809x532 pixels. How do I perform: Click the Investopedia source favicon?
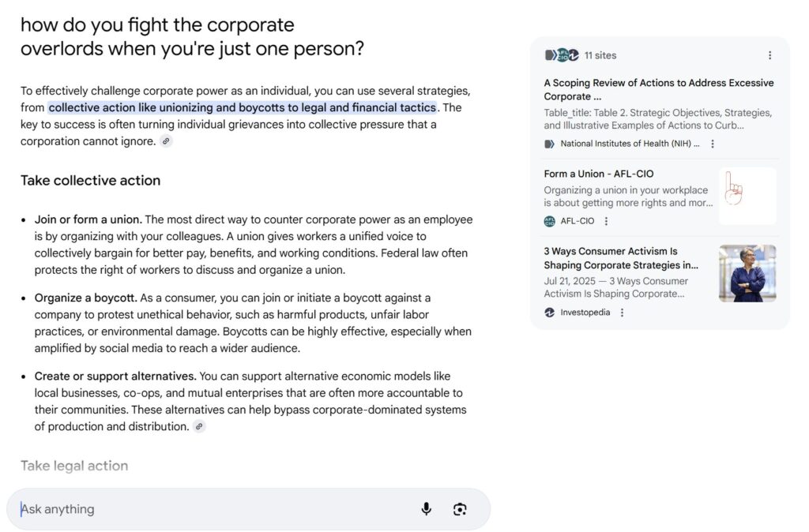(x=550, y=313)
